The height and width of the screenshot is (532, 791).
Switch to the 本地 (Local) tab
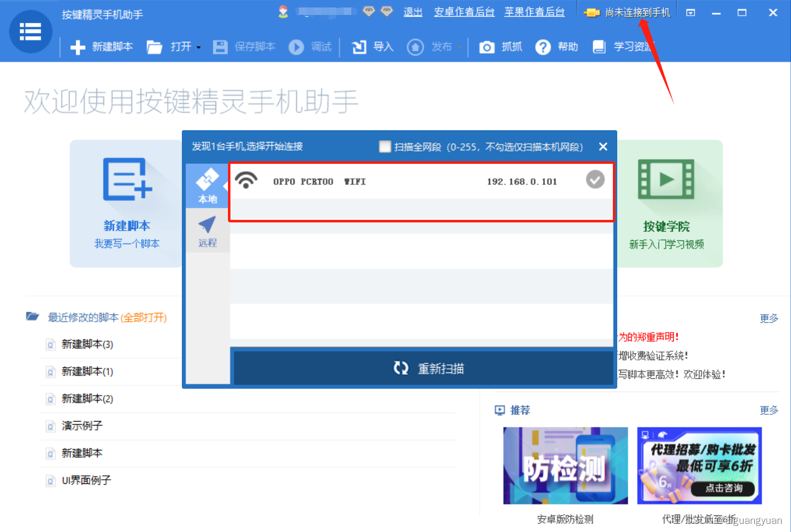207,185
